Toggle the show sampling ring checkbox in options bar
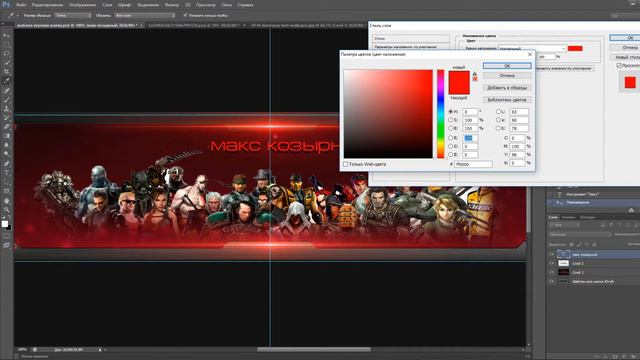Image resolution: width=640 pixels, height=360 pixels. point(185,15)
